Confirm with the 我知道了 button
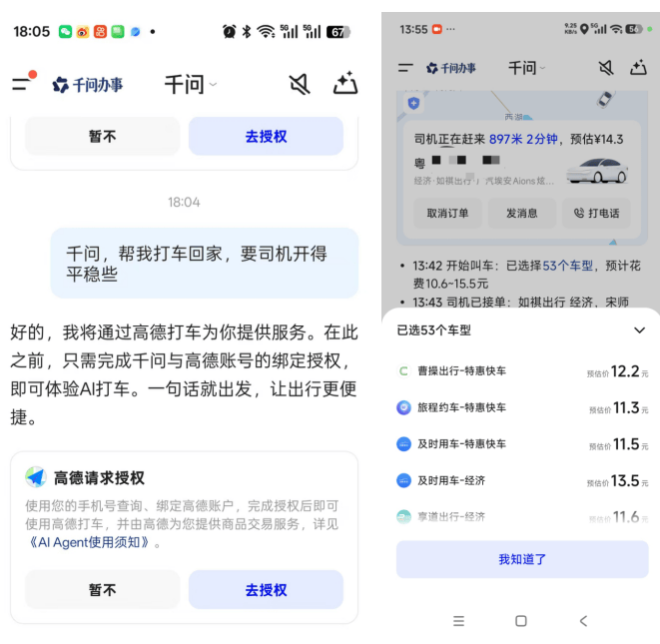Viewport: 660px width, 644px height. (522, 559)
